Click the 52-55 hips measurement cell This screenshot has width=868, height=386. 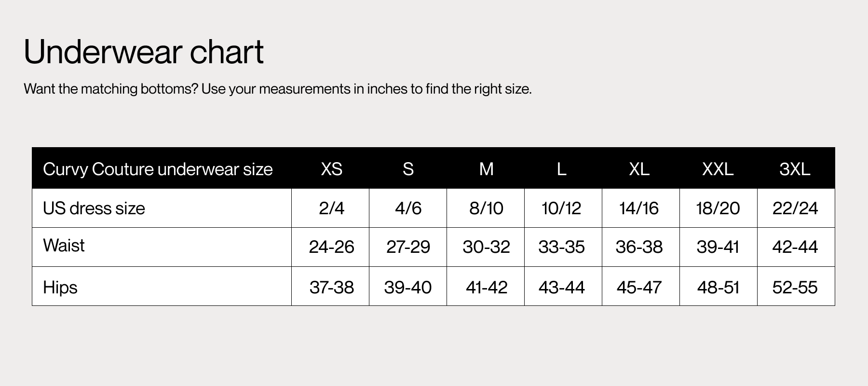(x=795, y=288)
